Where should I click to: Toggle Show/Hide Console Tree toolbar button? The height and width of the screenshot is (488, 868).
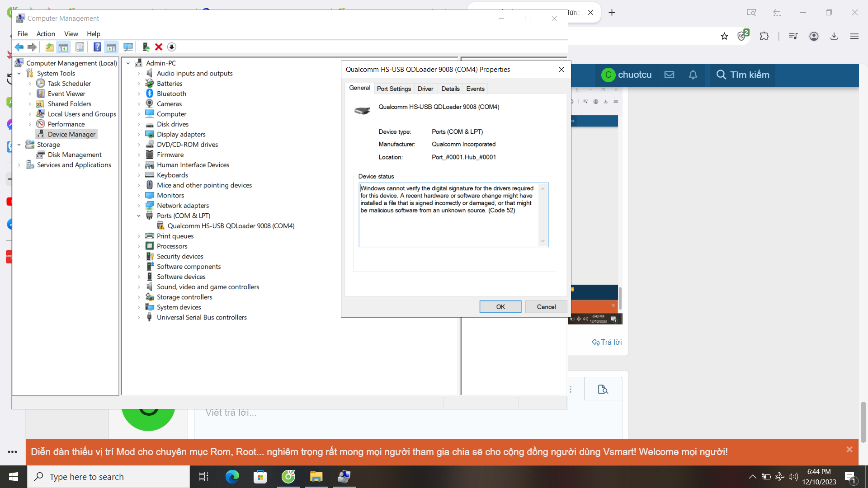[x=63, y=47]
